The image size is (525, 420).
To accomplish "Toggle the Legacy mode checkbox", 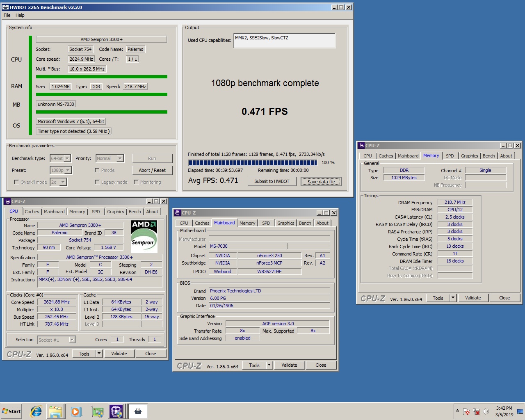I will point(97,182).
